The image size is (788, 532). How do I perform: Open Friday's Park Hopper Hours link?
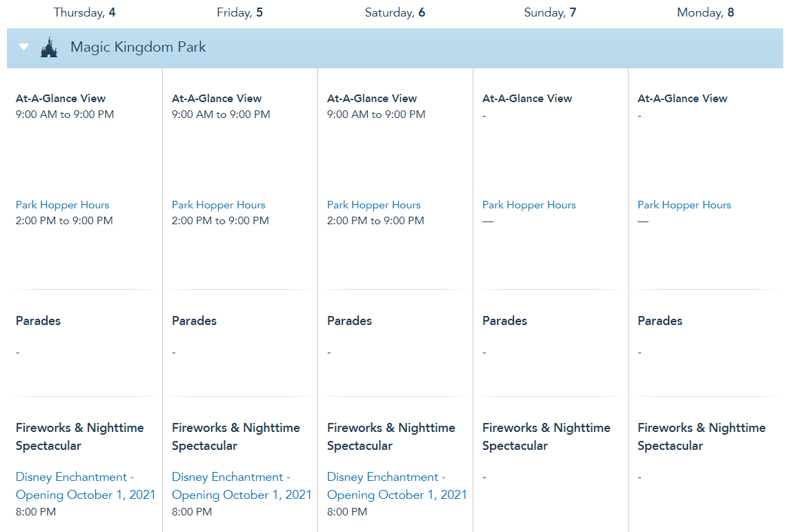[x=218, y=205]
